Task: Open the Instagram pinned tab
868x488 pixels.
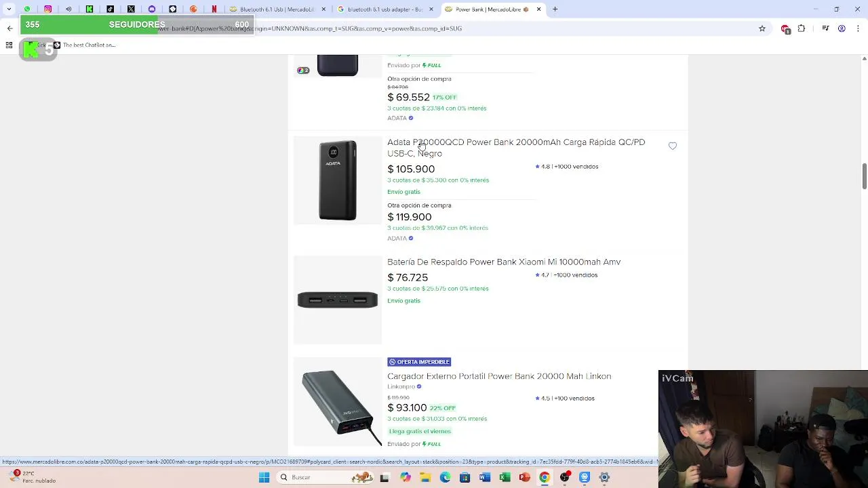Action: pos(48,9)
